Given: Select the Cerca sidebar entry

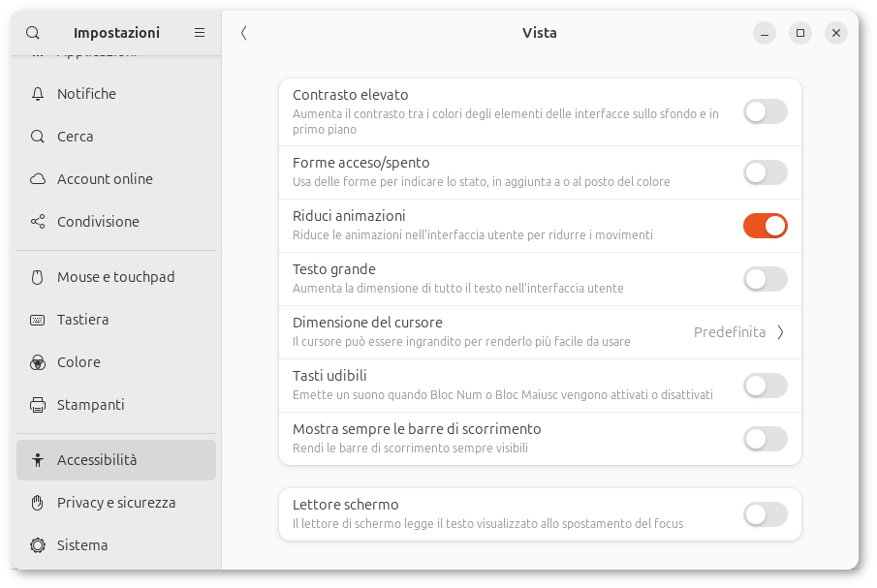Looking at the screenshot, I should [75, 137].
